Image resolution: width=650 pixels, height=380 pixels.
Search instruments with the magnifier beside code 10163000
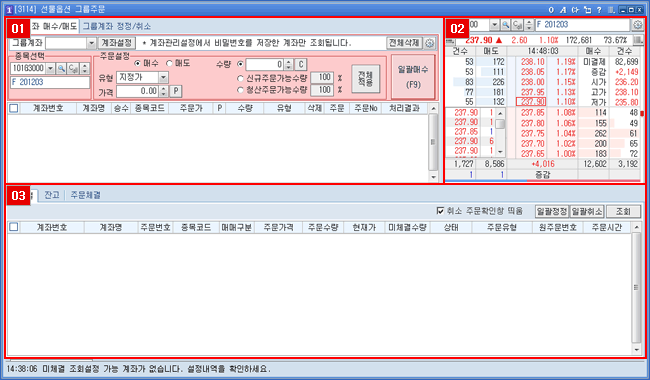pos(61,68)
